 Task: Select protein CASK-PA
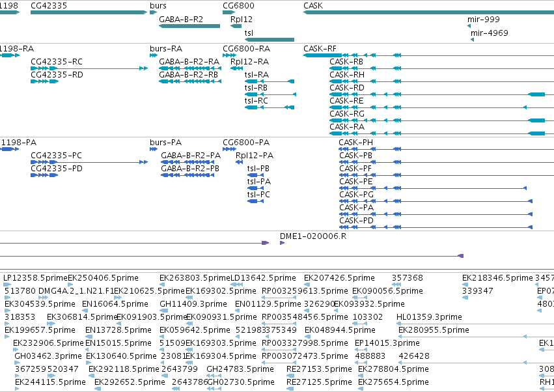pyautogui.click(x=357, y=208)
